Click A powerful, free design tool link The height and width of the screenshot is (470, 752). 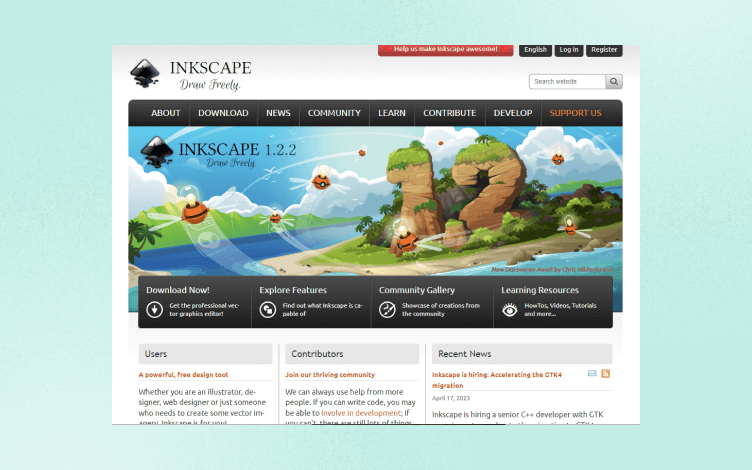183,375
